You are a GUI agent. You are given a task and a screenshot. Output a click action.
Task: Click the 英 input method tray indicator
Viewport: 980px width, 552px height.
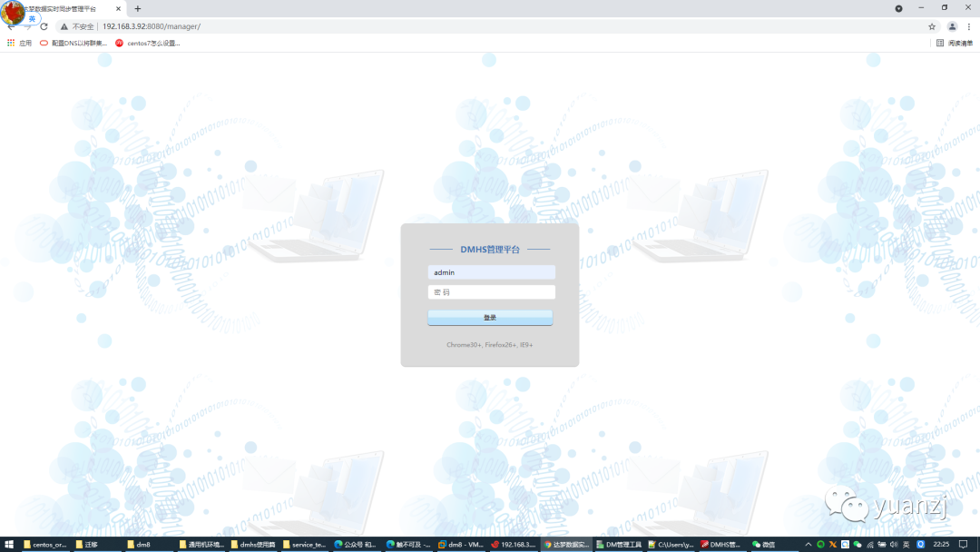click(906, 545)
